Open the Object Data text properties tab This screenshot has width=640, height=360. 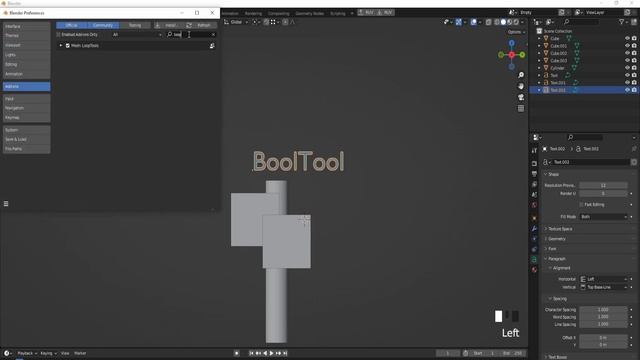pyautogui.click(x=534, y=259)
